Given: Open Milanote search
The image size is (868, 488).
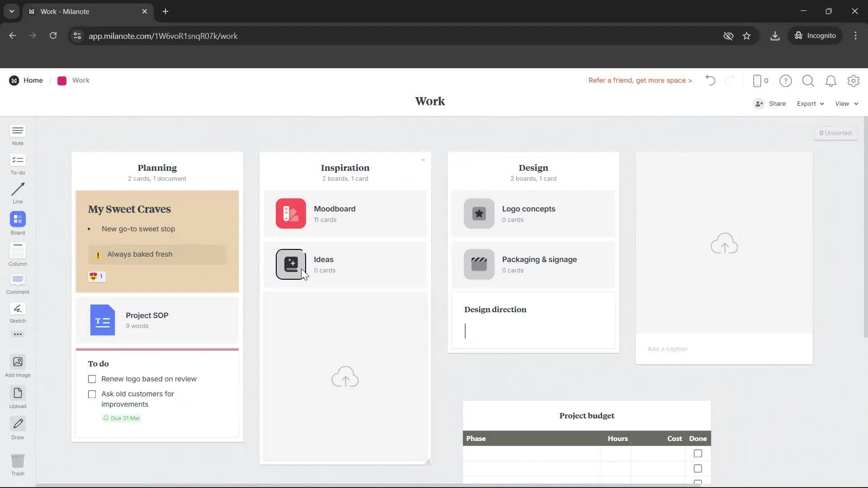Looking at the screenshot, I should click(x=808, y=80).
